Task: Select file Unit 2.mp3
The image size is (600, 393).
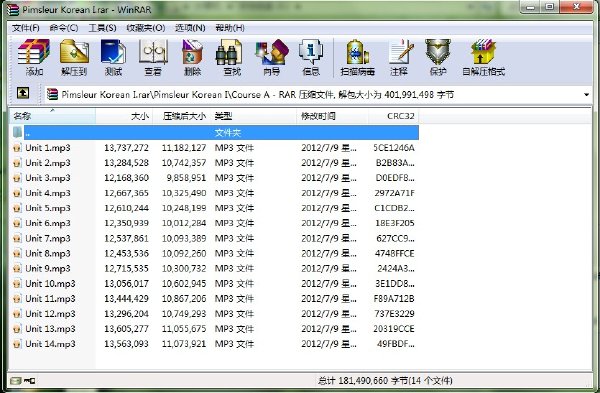Action: tap(48, 163)
